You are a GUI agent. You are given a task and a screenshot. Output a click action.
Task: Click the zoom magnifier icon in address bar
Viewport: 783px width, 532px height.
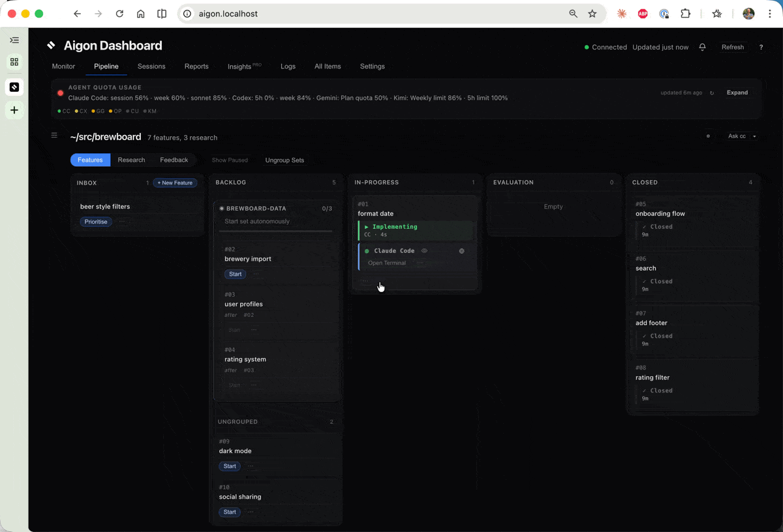coord(574,14)
